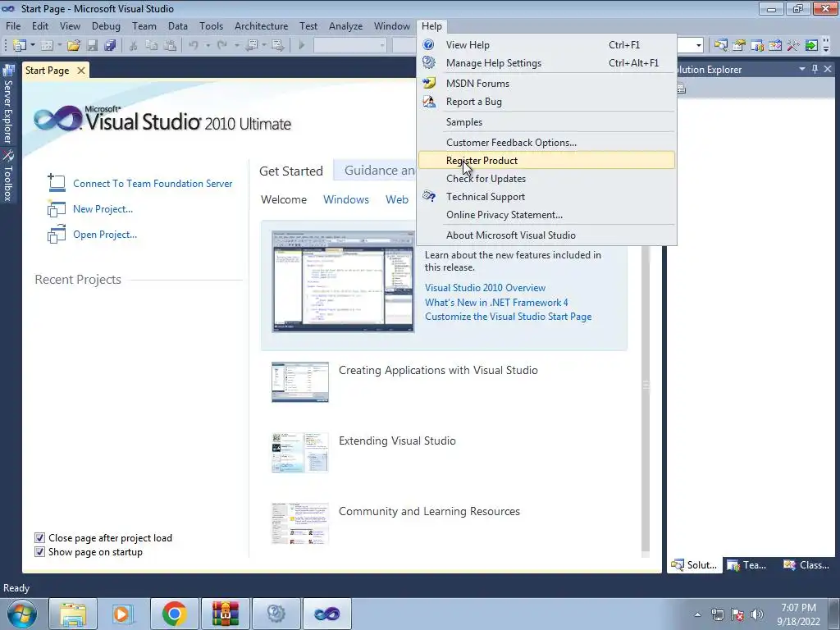Switch to Class View bottom tab
840x630 pixels.
[806, 565]
